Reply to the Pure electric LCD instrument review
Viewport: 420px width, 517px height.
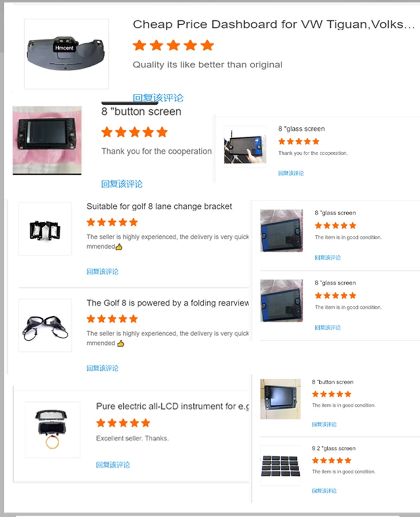(113, 465)
